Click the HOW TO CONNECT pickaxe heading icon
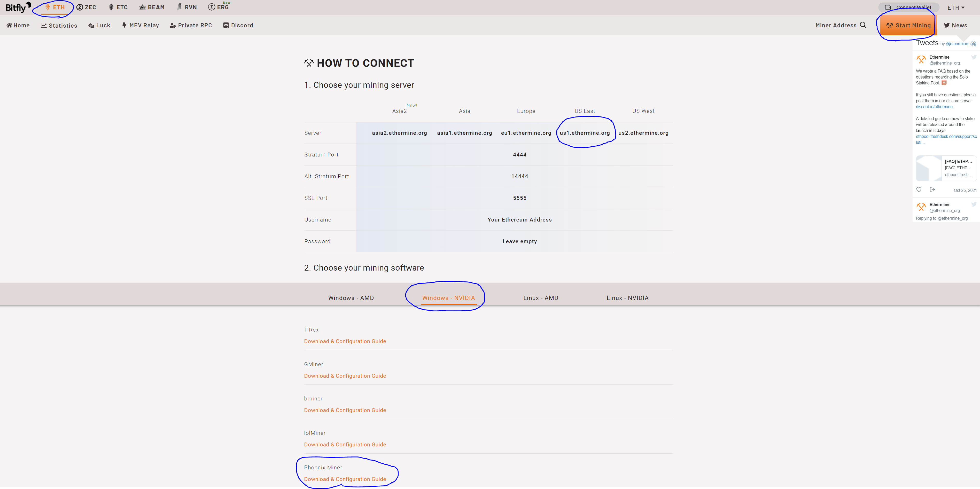The height and width of the screenshot is (489, 980). tap(309, 63)
